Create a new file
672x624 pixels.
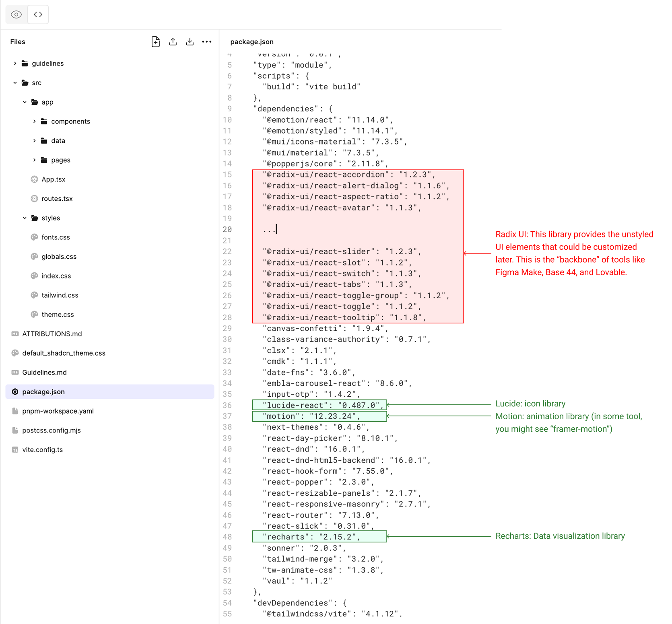156,41
